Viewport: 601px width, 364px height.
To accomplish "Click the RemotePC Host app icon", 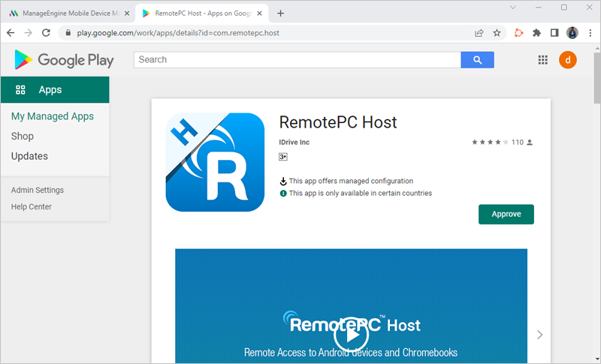I will 215,162.
